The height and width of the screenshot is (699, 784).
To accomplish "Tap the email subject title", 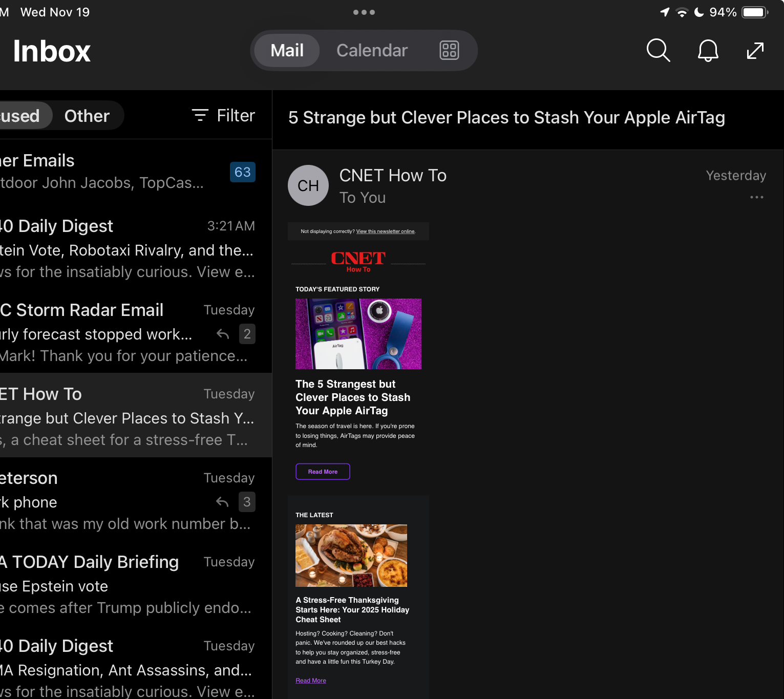I will pos(506,118).
